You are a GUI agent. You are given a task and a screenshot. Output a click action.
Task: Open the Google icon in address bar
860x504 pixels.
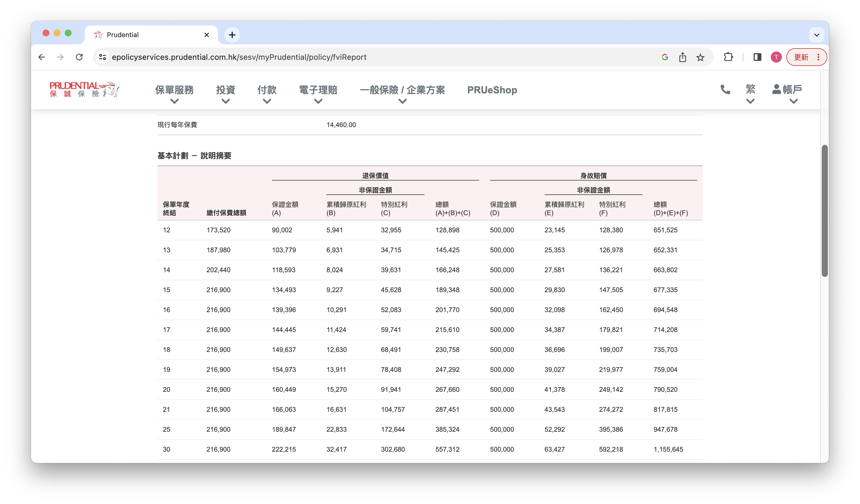pyautogui.click(x=664, y=57)
